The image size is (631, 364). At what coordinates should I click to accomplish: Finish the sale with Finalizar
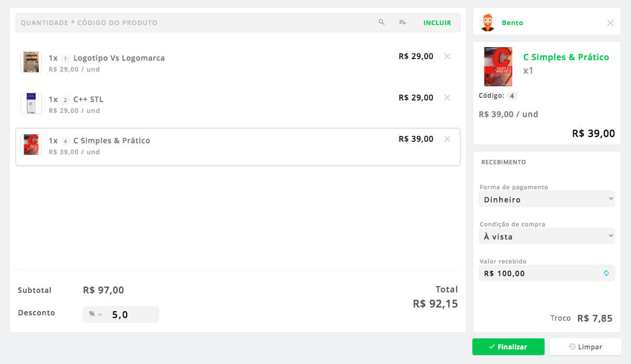(508, 347)
